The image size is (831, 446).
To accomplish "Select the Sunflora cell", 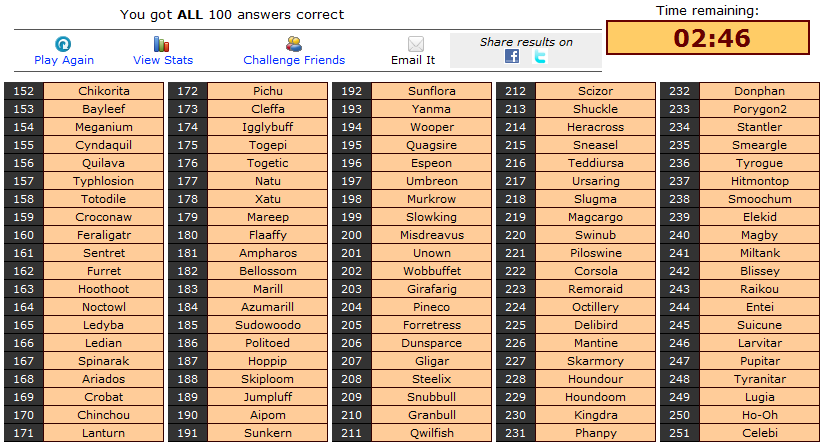I will click(431, 91).
